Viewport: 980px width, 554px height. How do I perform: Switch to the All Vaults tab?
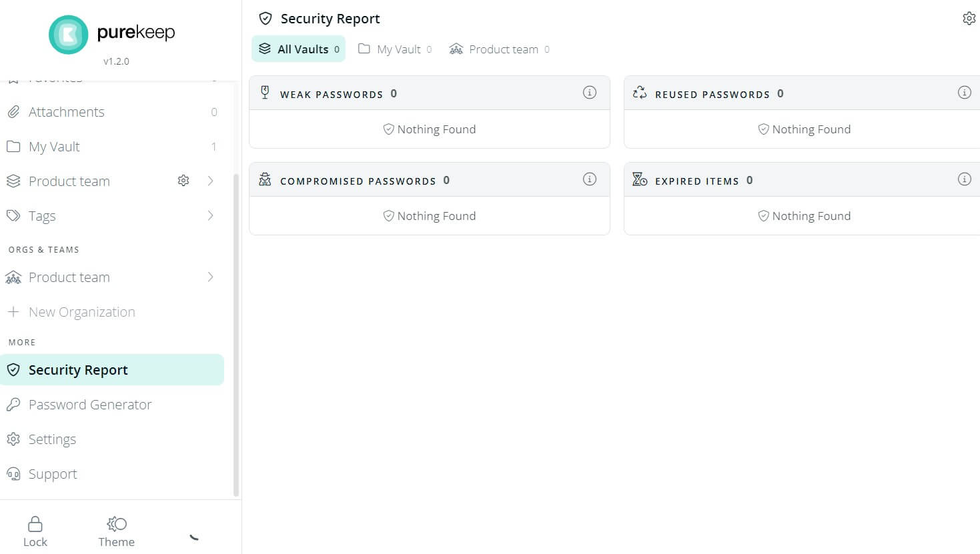click(298, 49)
